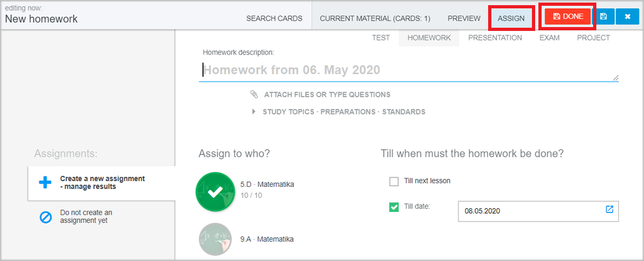Open SEARCH CARDS in top menu
Viewport: 644px width, 261px height.
[x=274, y=19]
